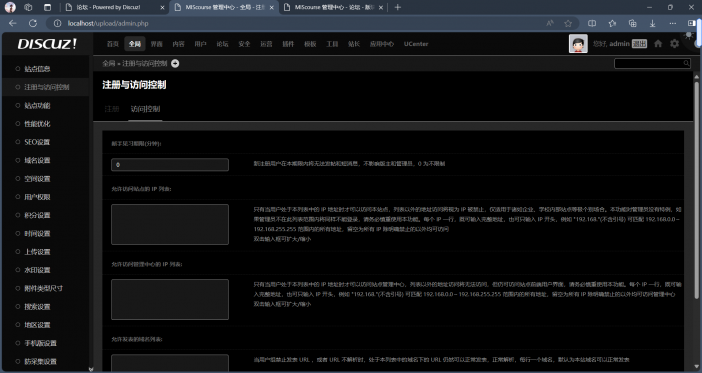The width and height of the screenshot is (702, 373).
Task: Open 域名设置 in sidebar
Action: [x=37, y=160]
